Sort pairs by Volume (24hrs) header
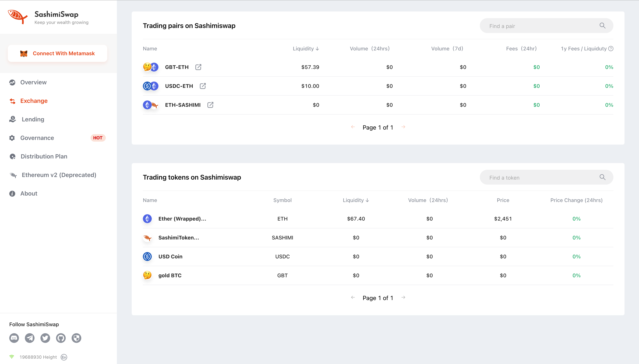This screenshot has width=639, height=364. (x=370, y=49)
